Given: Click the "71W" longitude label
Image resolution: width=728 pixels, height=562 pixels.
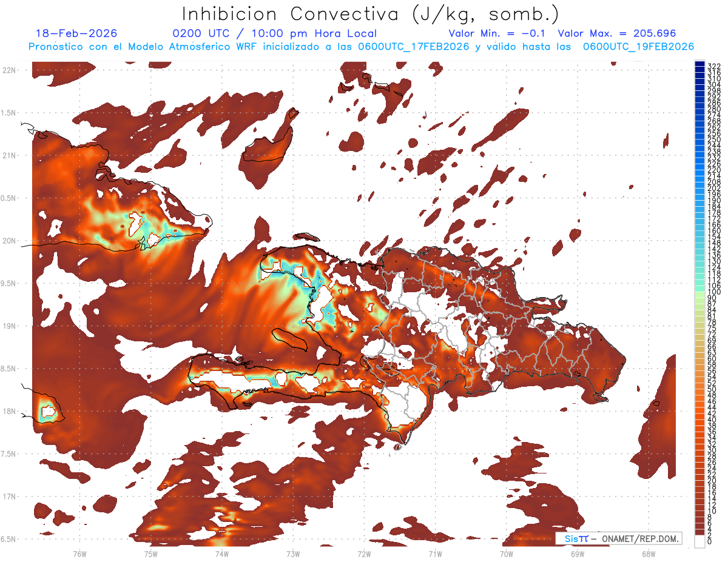Looking at the screenshot, I should point(435,554).
